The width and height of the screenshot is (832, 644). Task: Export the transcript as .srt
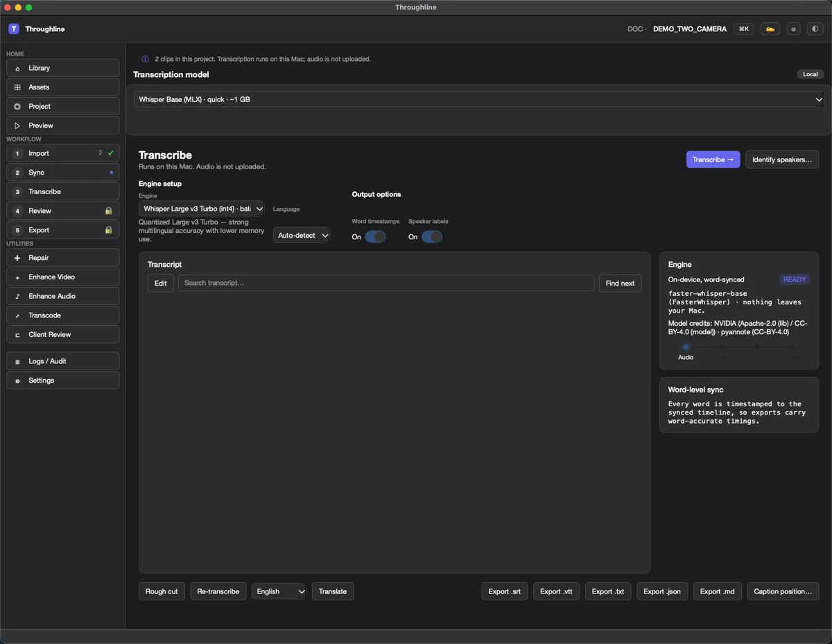coord(504,591)
